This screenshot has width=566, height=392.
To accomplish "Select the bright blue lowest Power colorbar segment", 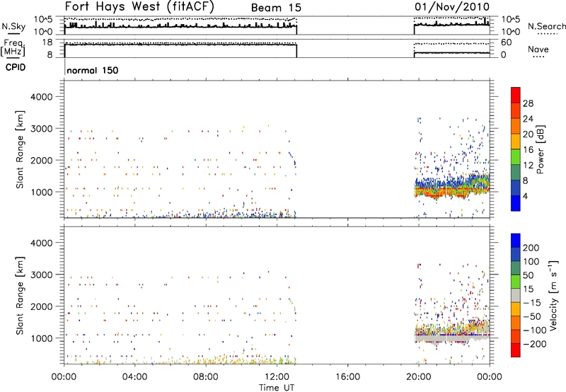I will (x=516, y=203).
